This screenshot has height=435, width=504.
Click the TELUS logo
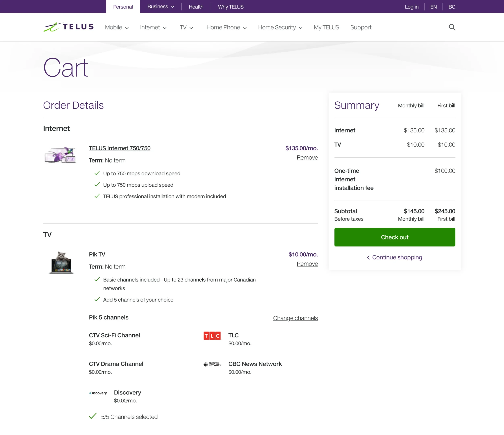(x=69, y=27)
